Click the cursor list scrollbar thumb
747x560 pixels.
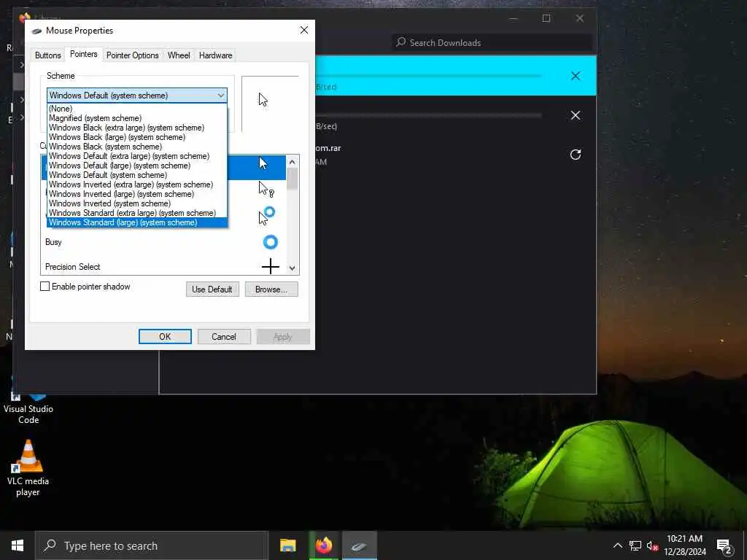point(292,179)
